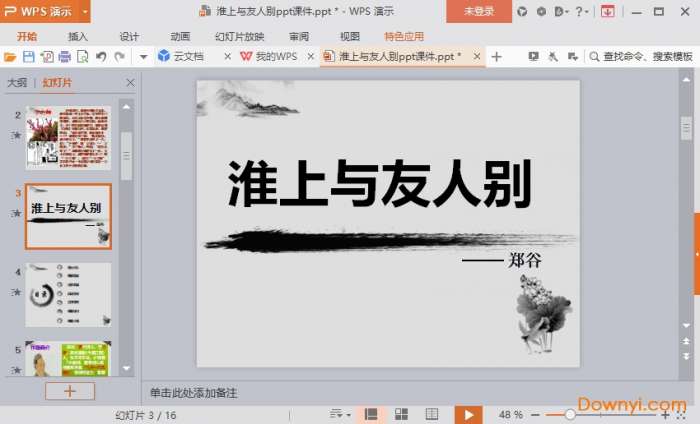Open the help question mark dropdown
This screenshot has height=424, width=700.
[581, 12]
